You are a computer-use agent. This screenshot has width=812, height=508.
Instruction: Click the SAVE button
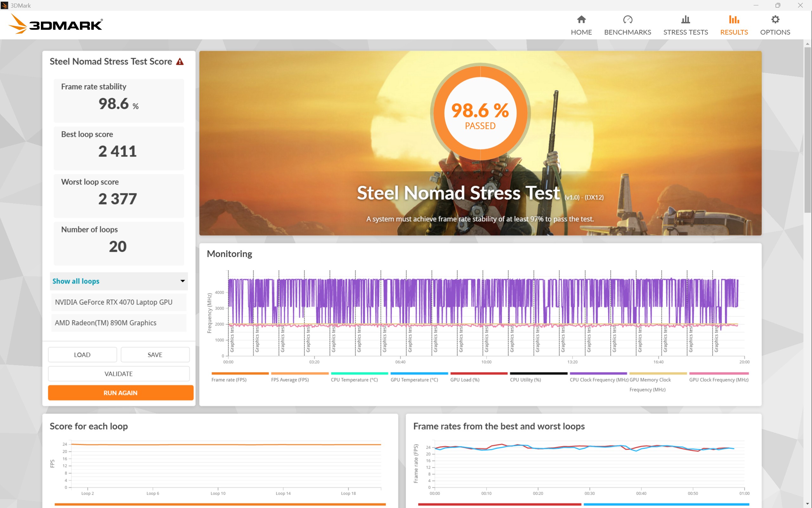tap(155, 354)
